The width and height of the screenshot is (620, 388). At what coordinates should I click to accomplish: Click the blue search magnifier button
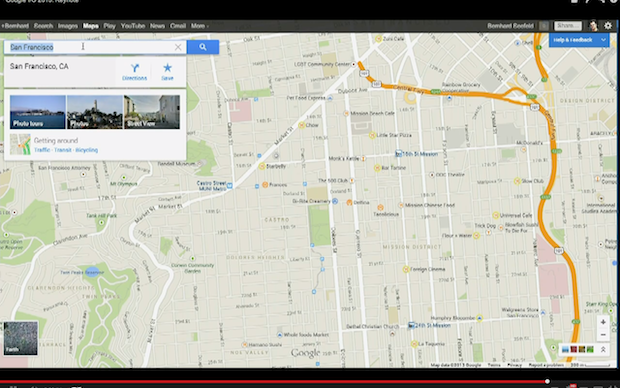click(x=203, y=47)
